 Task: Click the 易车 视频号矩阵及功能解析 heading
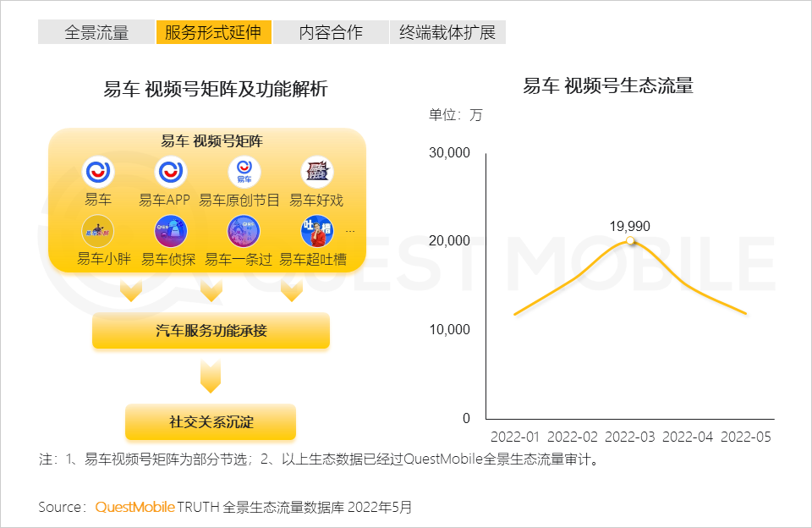pyautogui.click(x=216, y=89)
